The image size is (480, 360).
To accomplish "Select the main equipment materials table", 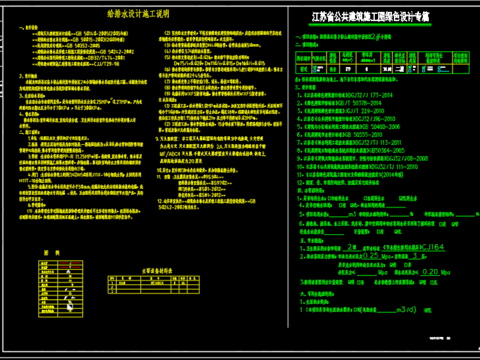I will [x=154, y=284].
